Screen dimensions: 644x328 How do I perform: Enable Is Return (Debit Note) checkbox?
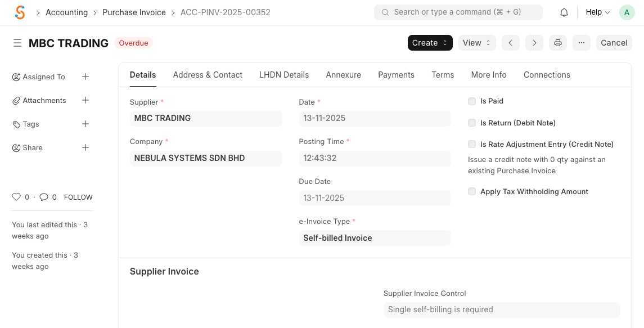pos(472,123)
